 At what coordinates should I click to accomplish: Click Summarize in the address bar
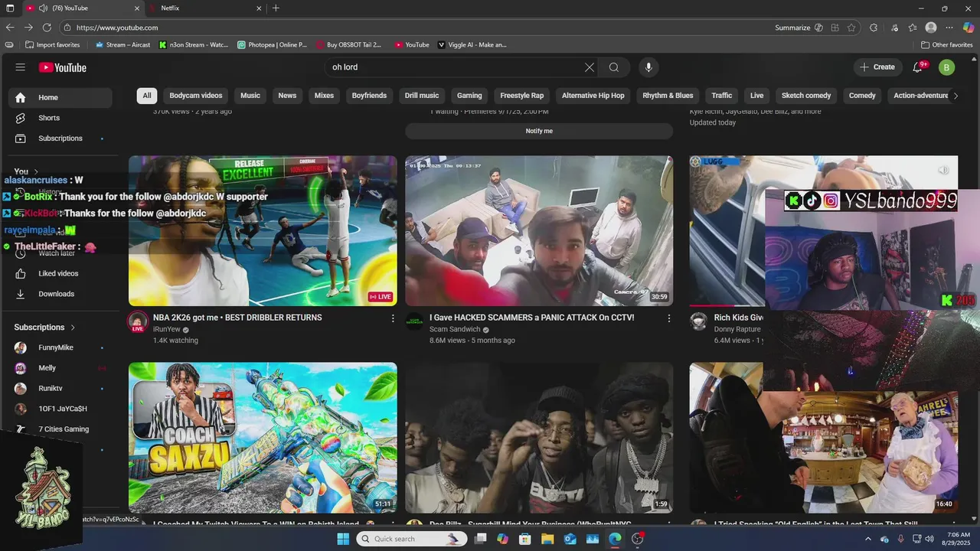pos(799,28)
